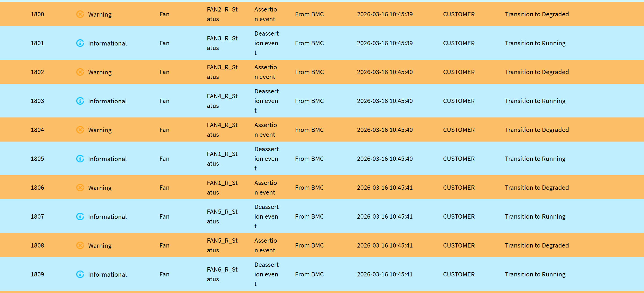
Task: Click the informational icon for event 1809
Action: click(80, 274)
